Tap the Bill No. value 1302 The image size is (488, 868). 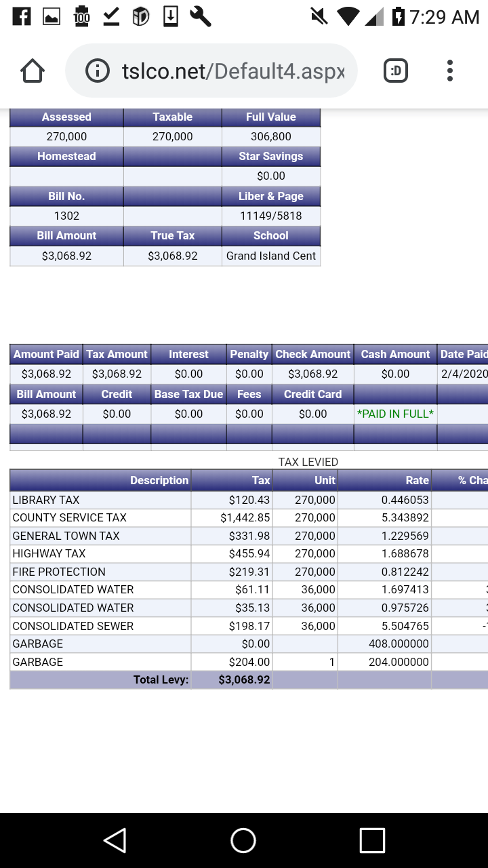coord(66,216)
